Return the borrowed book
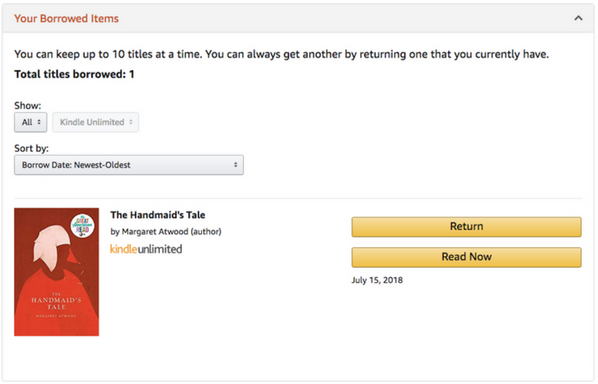Screen dimensions: 598x384 pos(466,227)
